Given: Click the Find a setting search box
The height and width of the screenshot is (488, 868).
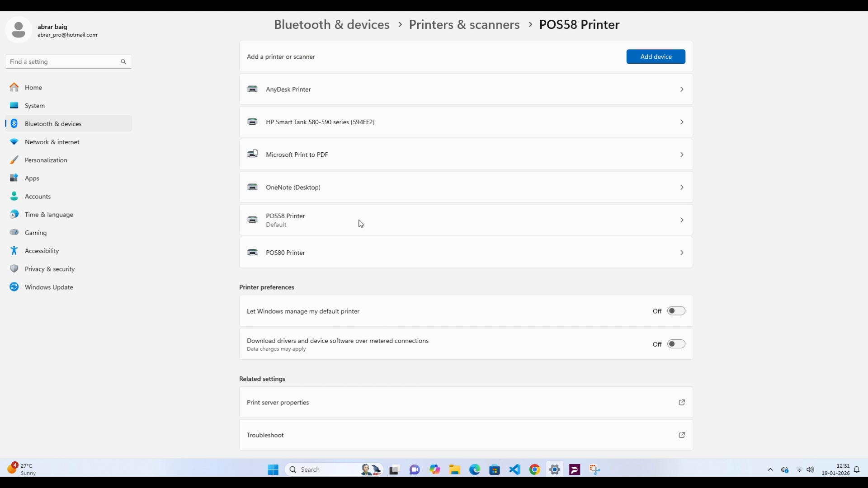Looking at the screenshot, I should [63, 62].
